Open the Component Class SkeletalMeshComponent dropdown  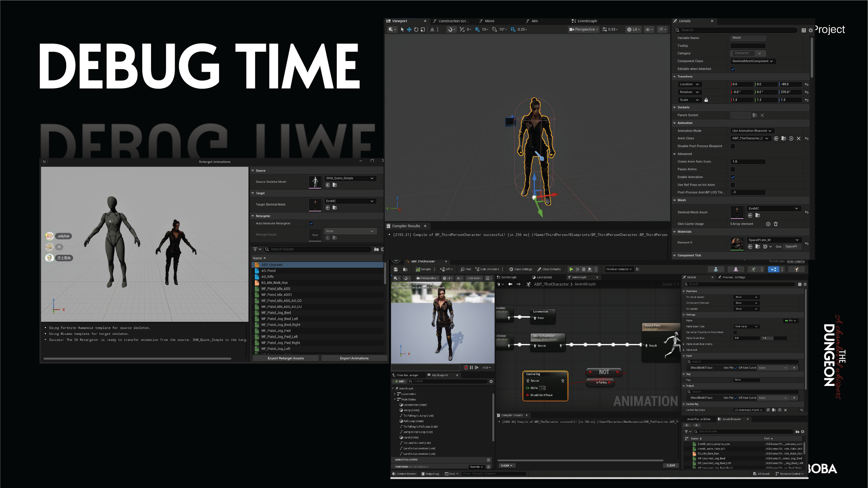[x=753, y=61]
